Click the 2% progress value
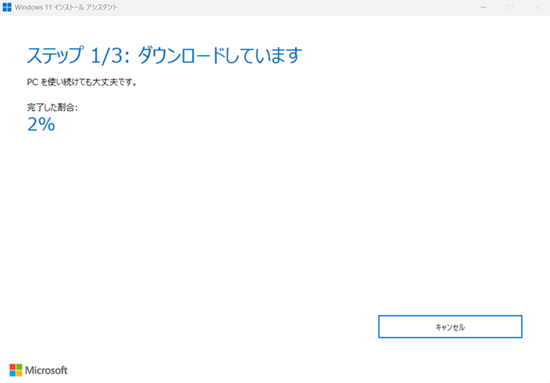 tap(41, 125)
